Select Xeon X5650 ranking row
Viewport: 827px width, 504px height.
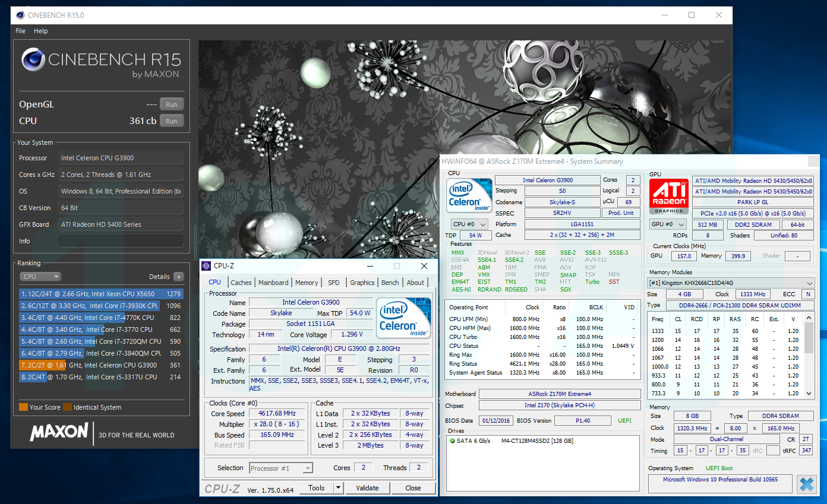[x=101, y=294]
